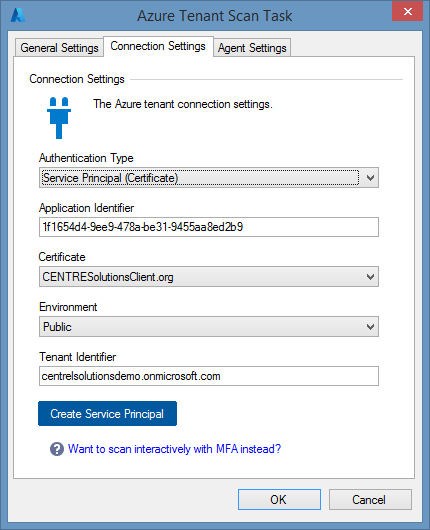430x530 pixels.
Task: Click the blue plug connection icon
Action: [59, 118]
